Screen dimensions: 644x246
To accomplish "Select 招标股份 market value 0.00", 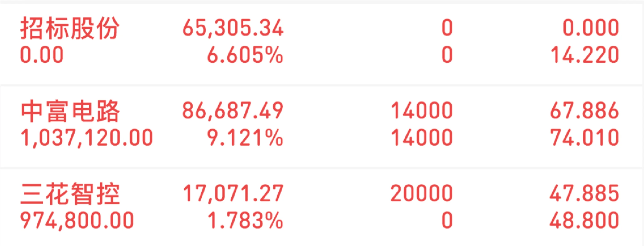I will [x=42, y=55].
